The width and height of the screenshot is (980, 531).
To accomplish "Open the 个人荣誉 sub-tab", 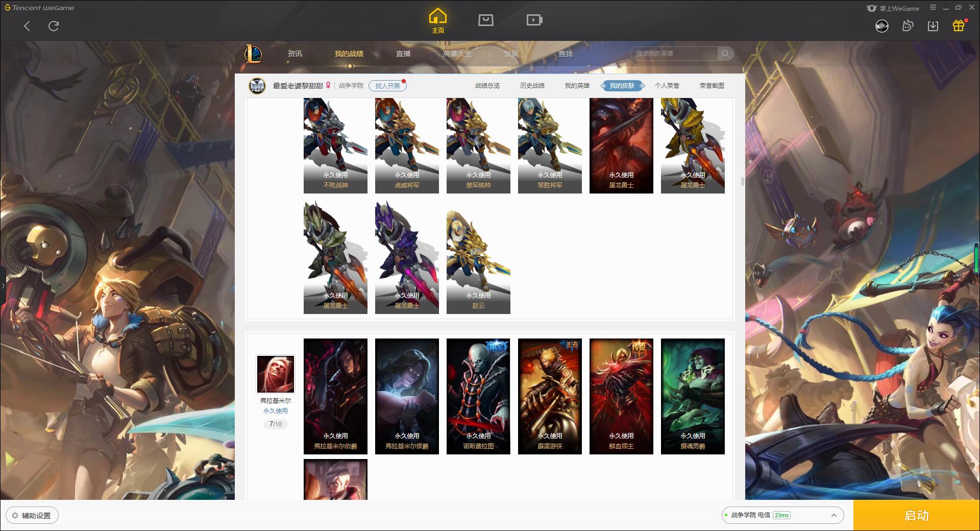I will pyautogui.click(x=667, y=86).
